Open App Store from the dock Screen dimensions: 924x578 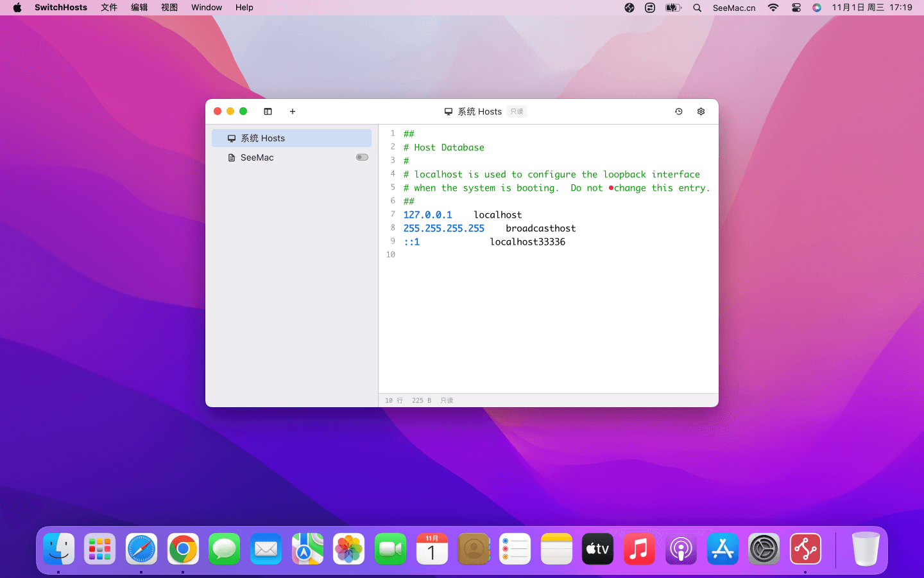(723, 549)
